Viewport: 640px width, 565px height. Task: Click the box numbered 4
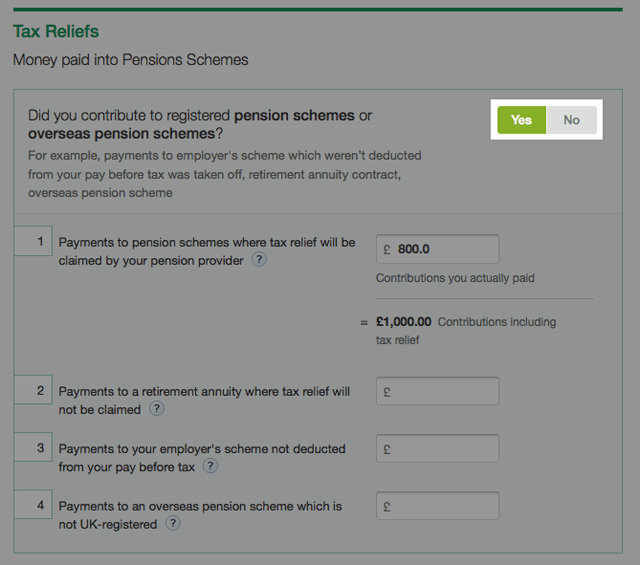33,504
